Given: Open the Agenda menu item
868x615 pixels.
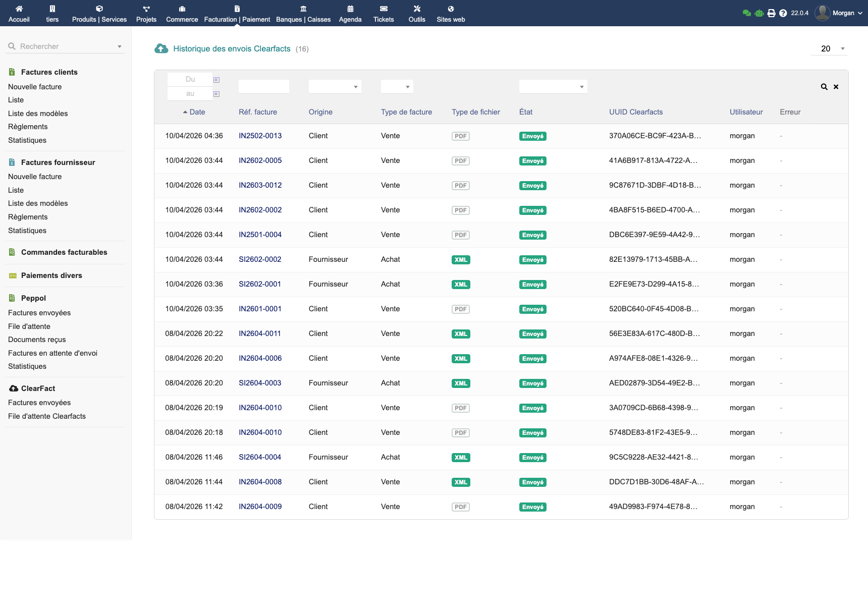Looking at the screenshot, I should (350, 13).
